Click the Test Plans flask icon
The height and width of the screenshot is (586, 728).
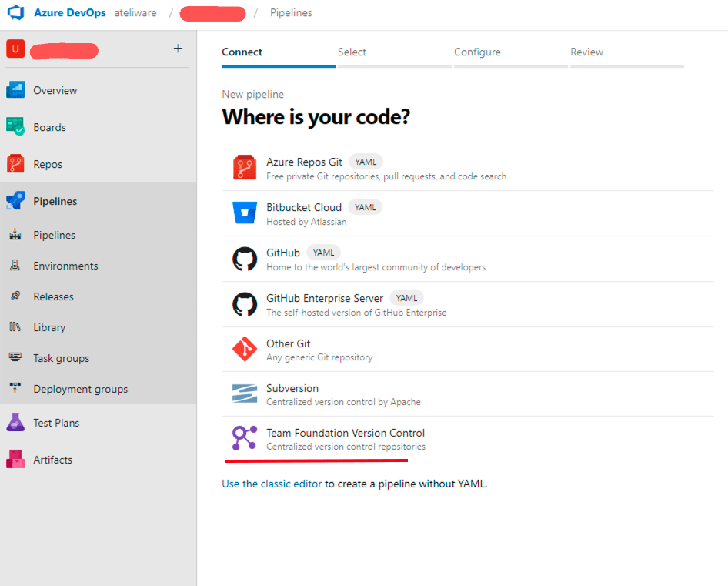pos(15,423)
